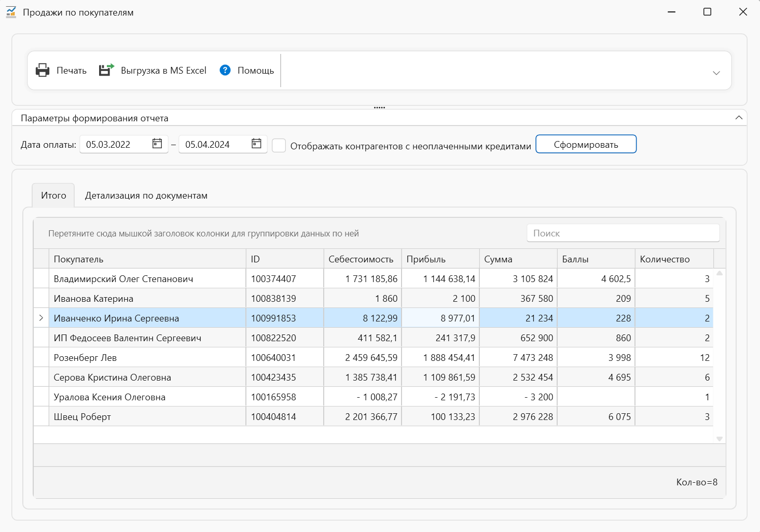The width and height of the screenshot is (760, 532).
Task: Sort by the Количество column header
Action: (x=674, y=259)
